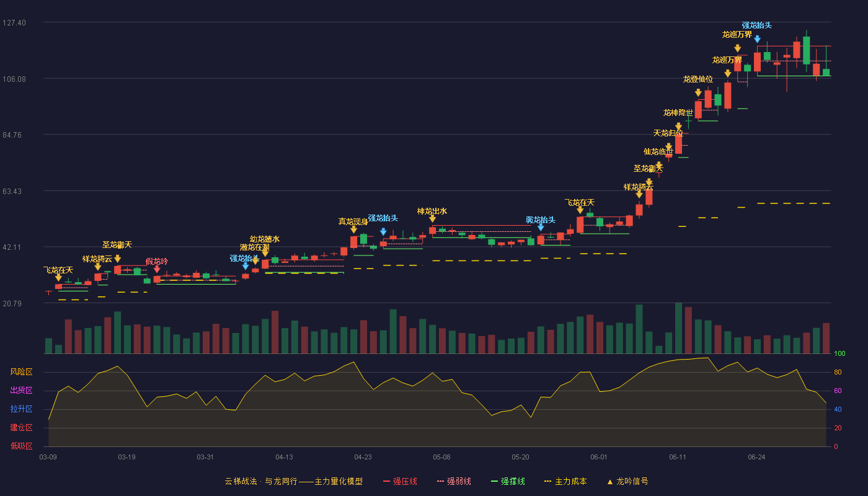The width and height of the screenshot is (868, 496).
Task: Toggle the 强撑线 legend item
Action: pyautogui.click(x=508, y=481)
